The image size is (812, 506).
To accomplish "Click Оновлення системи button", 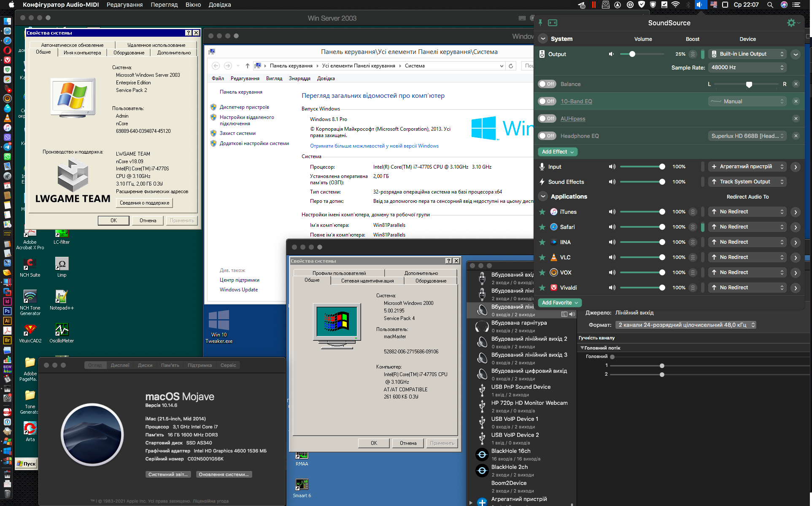I will (x=224, y=474).
